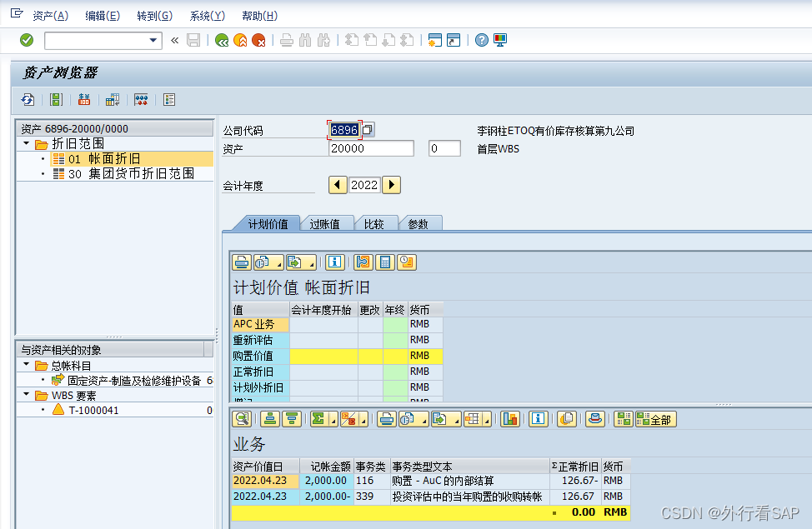812x529 pixels.
Task: Open the find magnifier in business toolbar
Action: pos(241,419)
